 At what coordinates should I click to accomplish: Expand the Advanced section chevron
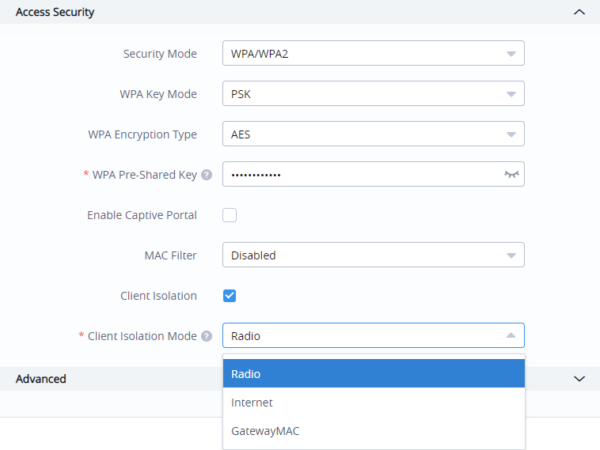[578, 379]
